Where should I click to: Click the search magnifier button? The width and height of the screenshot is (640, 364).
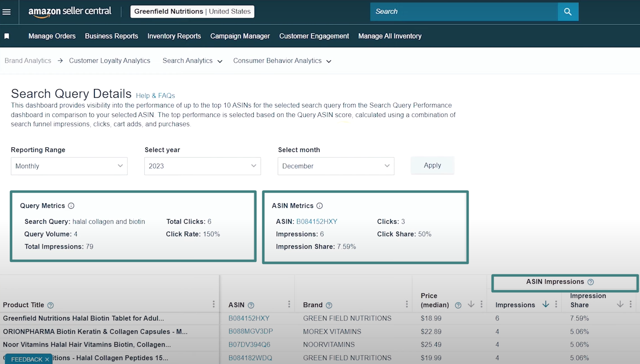[568, 12]
